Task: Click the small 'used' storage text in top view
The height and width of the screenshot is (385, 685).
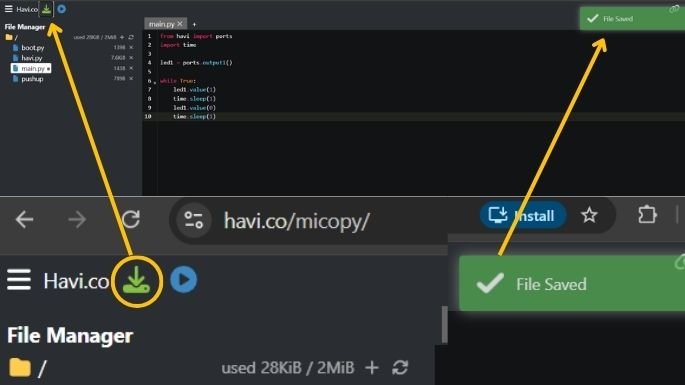Action: tap(95, 37)
